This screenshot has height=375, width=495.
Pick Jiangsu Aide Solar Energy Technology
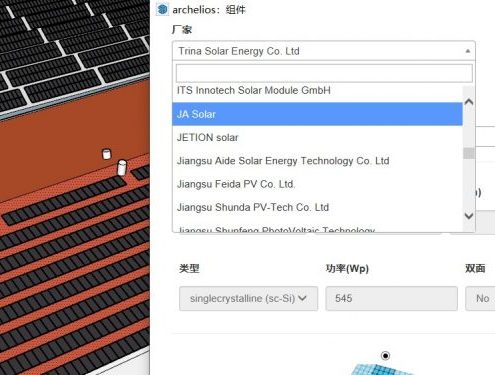tap(317, 161)
